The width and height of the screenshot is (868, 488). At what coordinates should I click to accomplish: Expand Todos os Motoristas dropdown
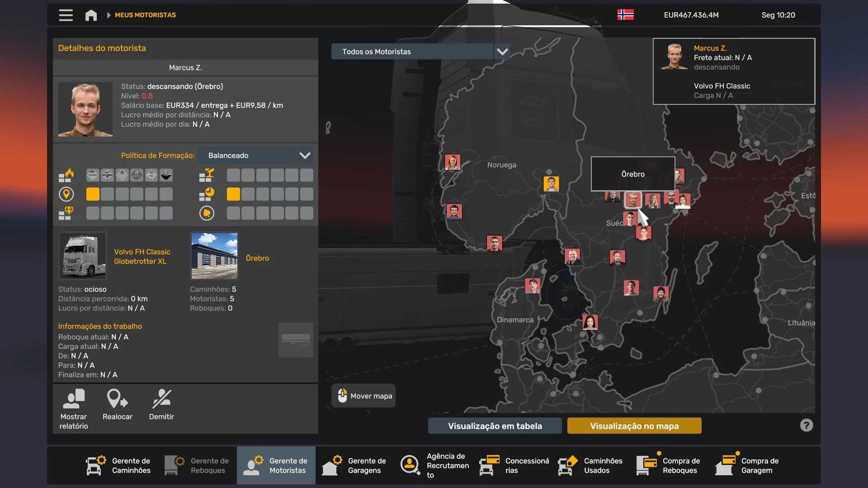pos(502,52)
